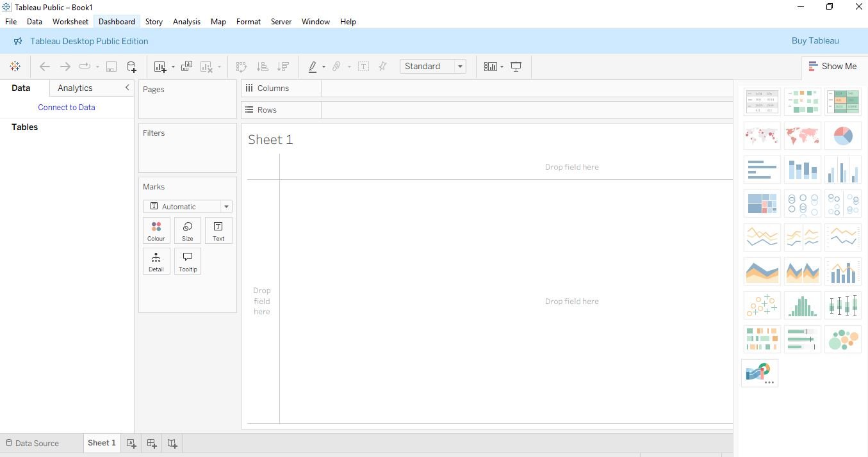Select the pie chart thumbnail in Show Me
This screenshot has width=868, height=457.
click(842, 136)
